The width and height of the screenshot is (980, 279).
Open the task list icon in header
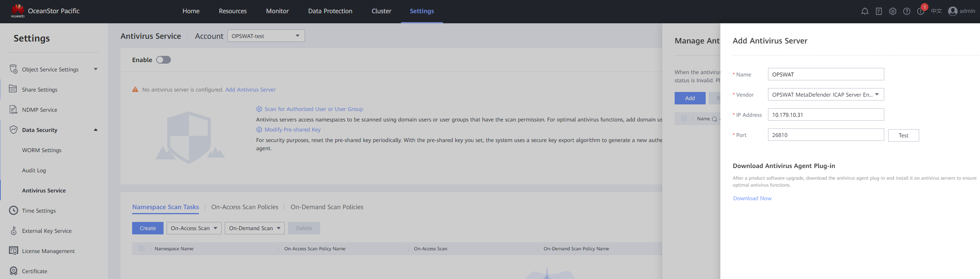878,11
